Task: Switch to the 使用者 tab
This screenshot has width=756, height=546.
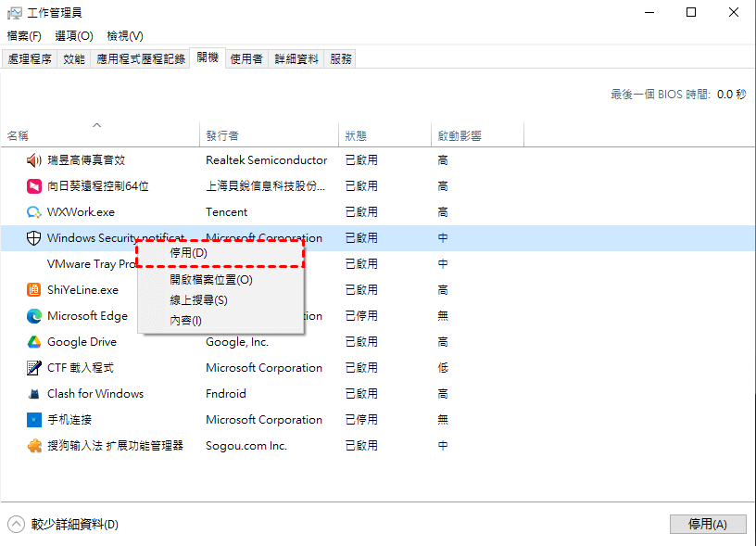Action: (246, 58)
